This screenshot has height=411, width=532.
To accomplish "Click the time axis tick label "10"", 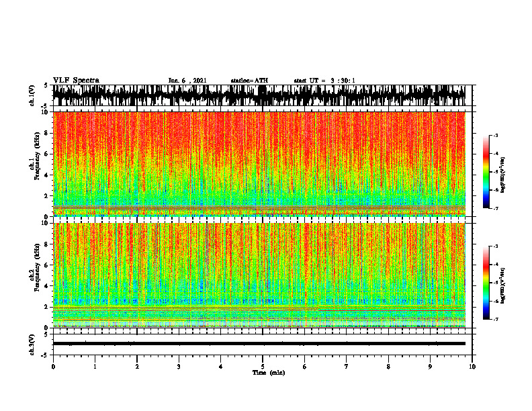I will [472, 367].
